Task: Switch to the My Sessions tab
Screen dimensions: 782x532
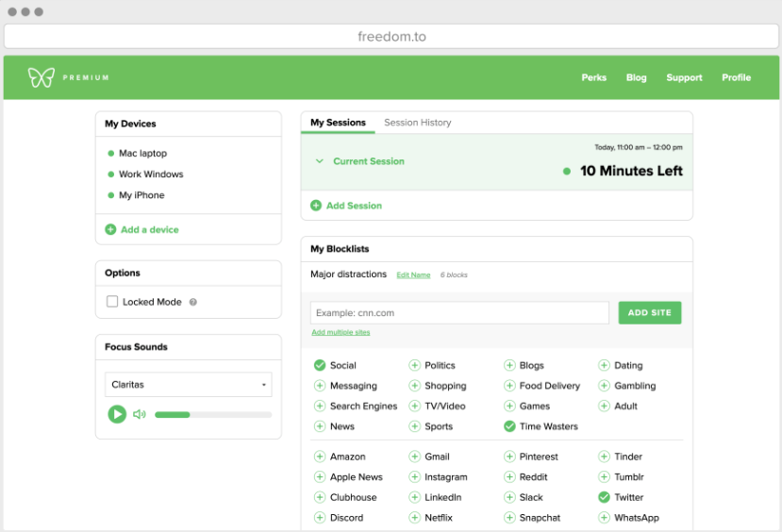Action: coord(338,123)
